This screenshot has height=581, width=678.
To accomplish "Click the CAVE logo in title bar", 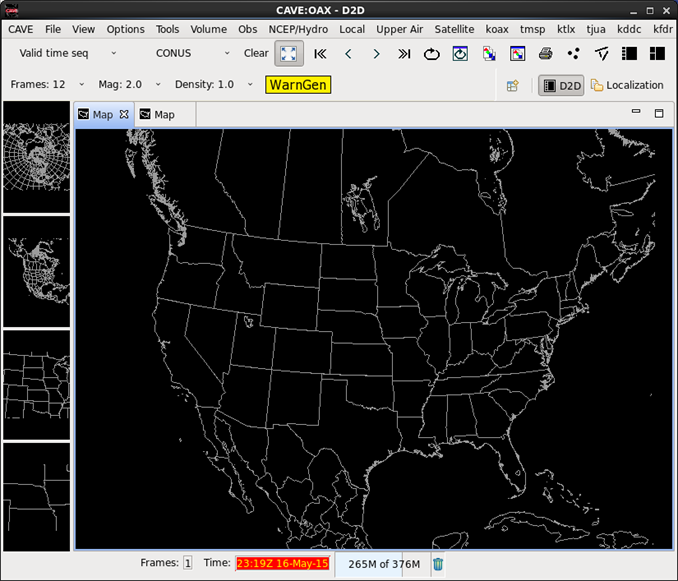I will click(x=12, y=10).
